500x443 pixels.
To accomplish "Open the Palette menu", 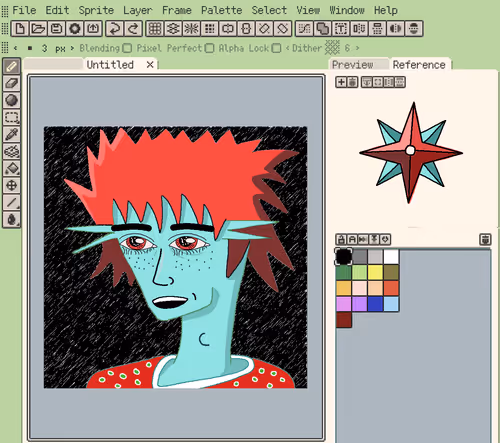I will tap(221, 10).
